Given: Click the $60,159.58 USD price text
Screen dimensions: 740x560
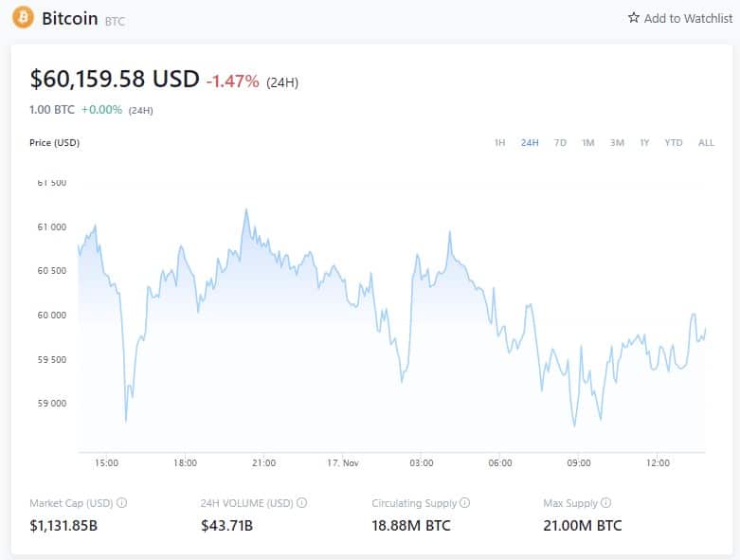Looking at the screenshot, I should [x=115, y=79].
